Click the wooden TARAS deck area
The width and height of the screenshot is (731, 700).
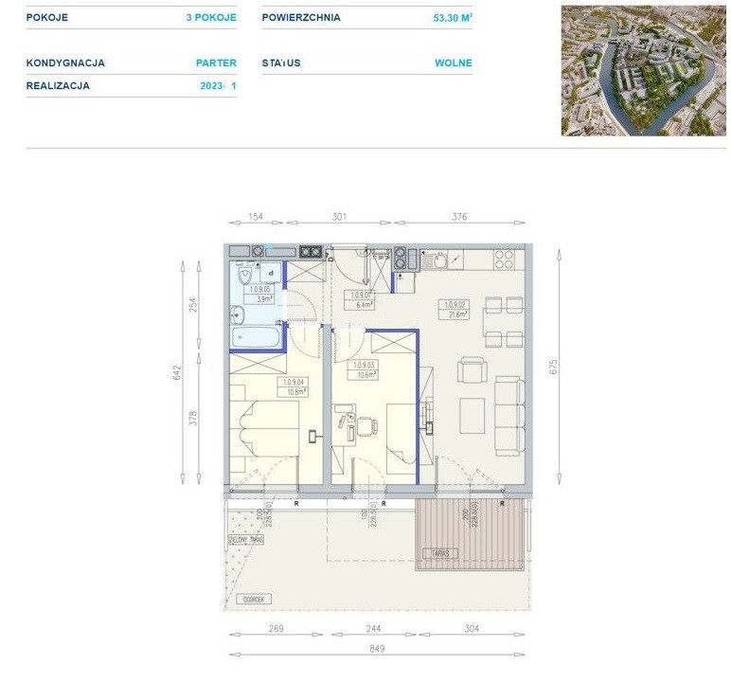click(470, 534)
